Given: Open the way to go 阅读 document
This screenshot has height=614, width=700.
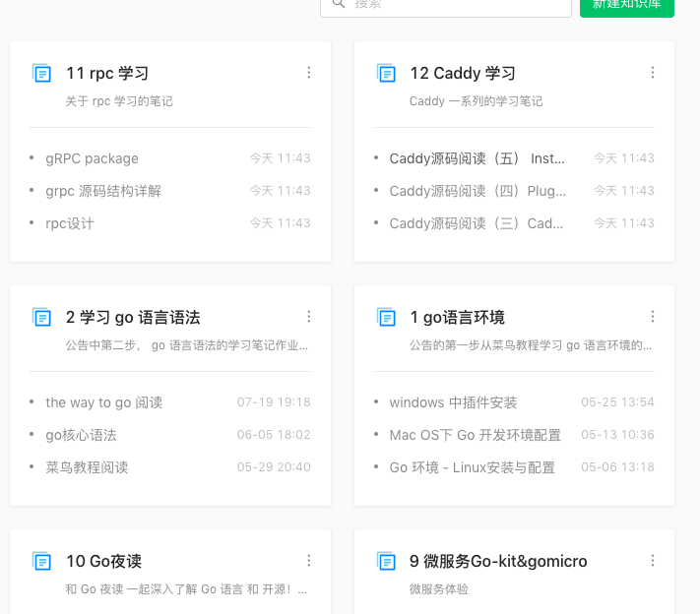Looking at the screenshot, I should pyautogui.click(x=104, y=402).
